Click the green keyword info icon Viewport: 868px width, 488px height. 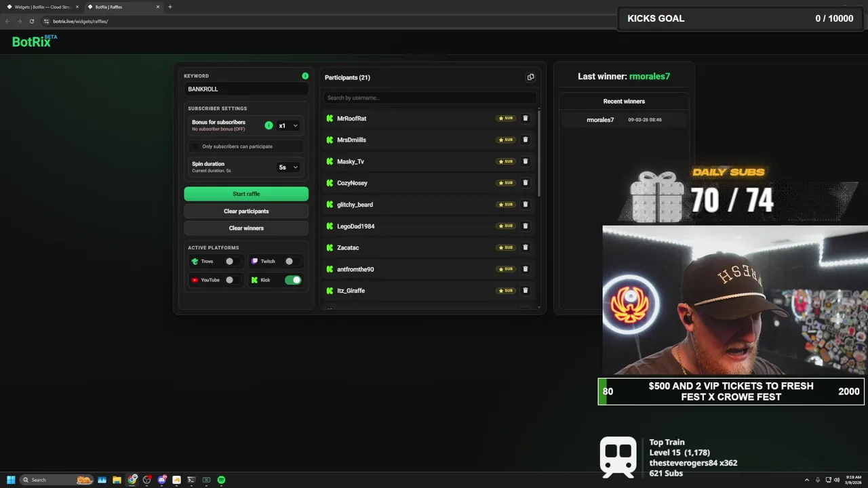[x=305, y=76]
